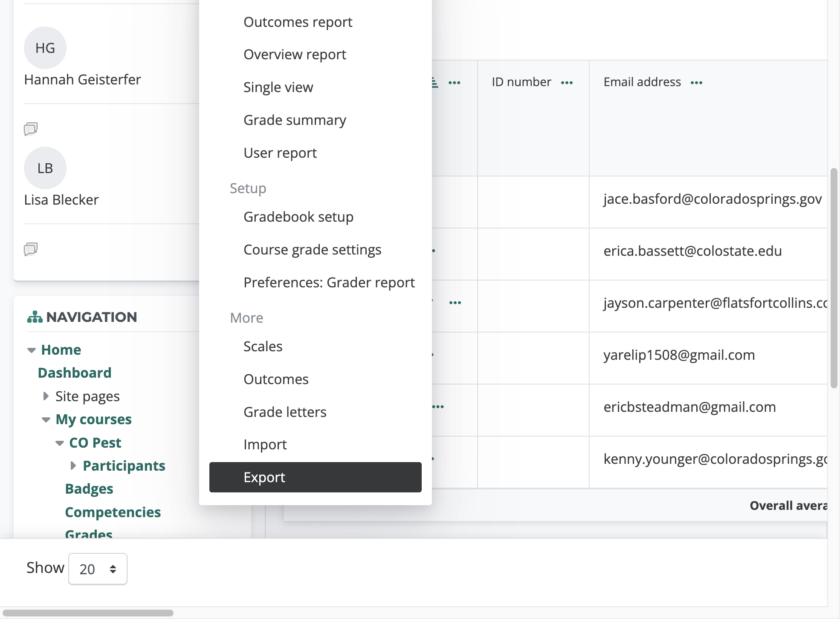This screenshot has height=619, width=840.
Task: Open Badges link in navigation
Action: click(x=89, y=489)
